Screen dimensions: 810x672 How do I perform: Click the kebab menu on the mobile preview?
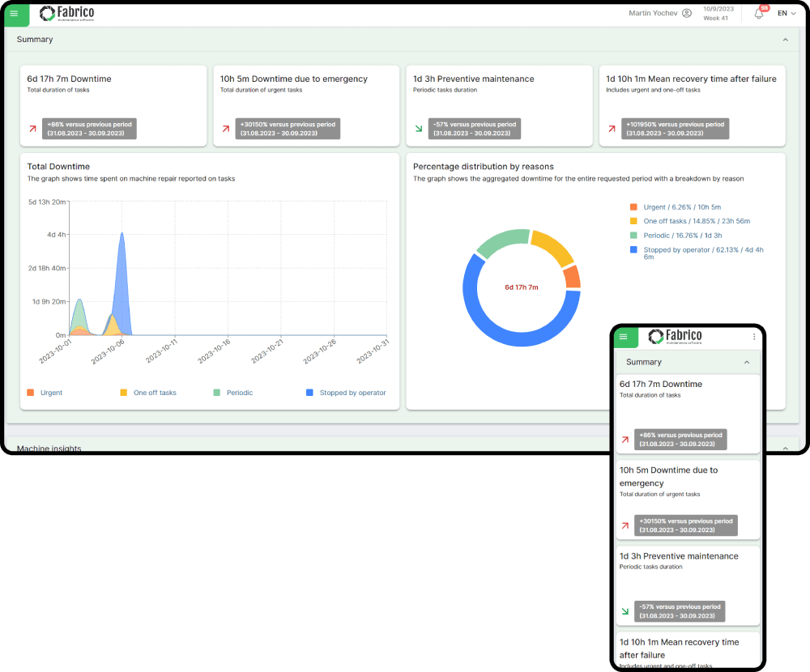(754, 336)
